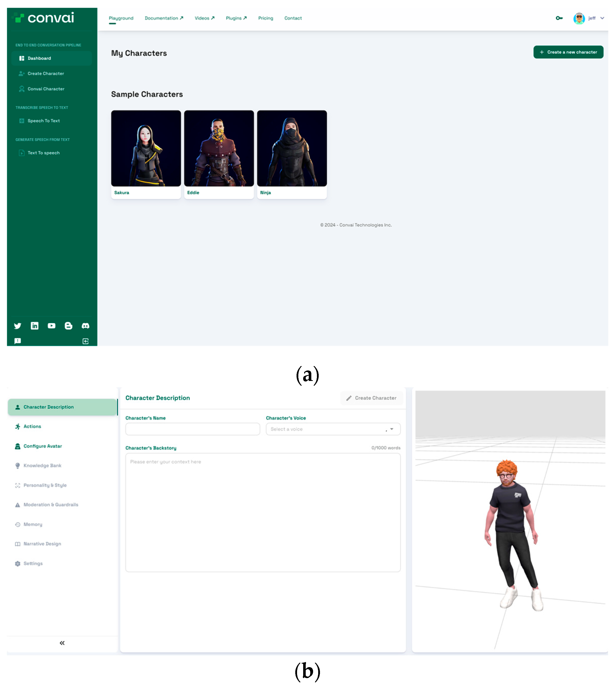Viewport: 616px width, 687px height.
Task: Select the Ninja sample character card
Action: point(292,154)
